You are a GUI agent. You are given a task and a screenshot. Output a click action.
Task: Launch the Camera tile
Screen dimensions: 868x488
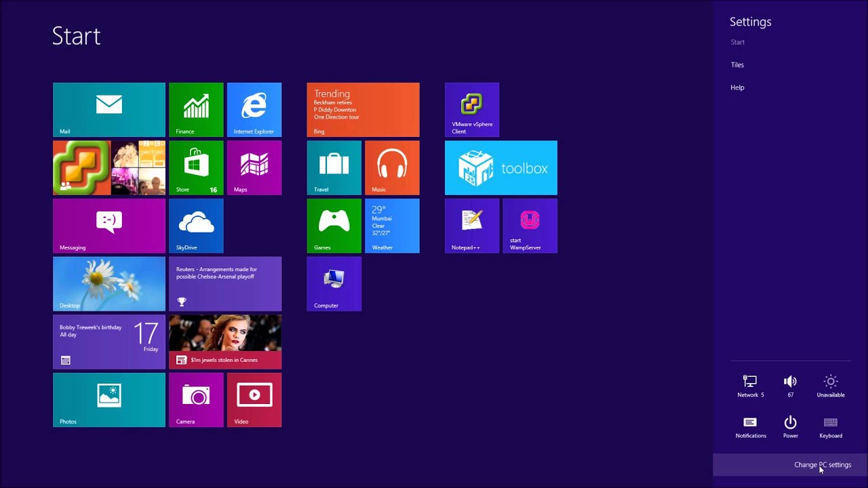click(196, 400)
